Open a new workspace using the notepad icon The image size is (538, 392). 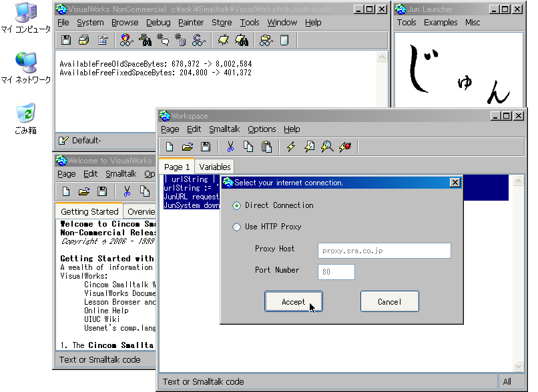284,41
